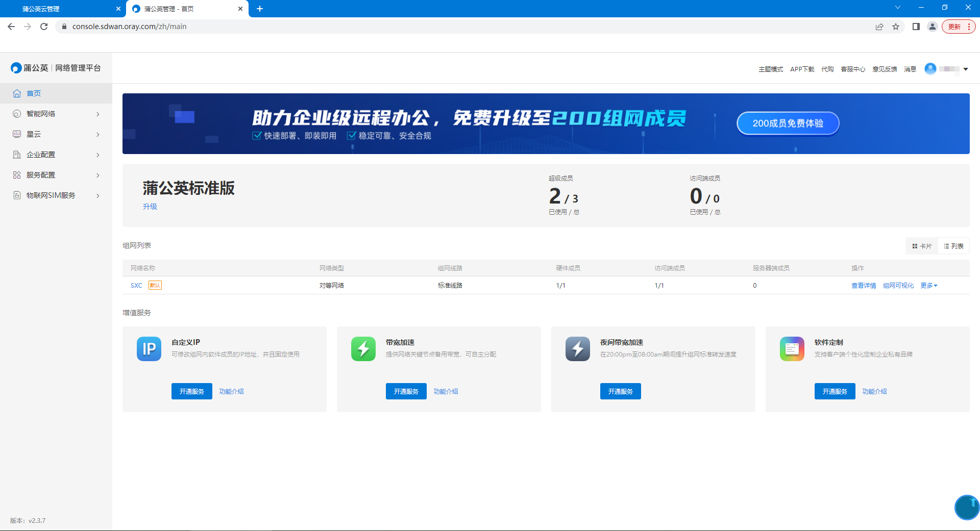Expand the 智能网络 sidebar menu

click(x=41, y=114)
